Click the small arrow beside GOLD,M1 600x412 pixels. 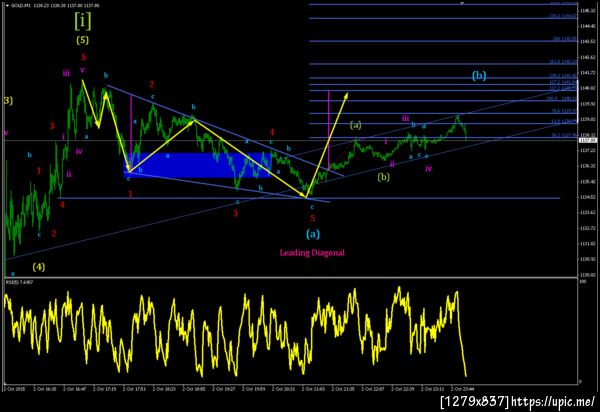[7, 6]
